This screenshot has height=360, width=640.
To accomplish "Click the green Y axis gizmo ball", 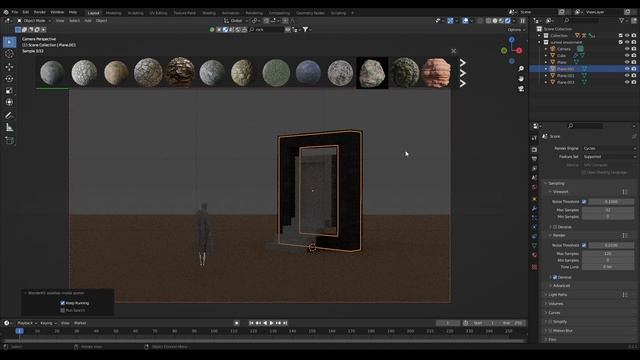I will tap(504, 51).
